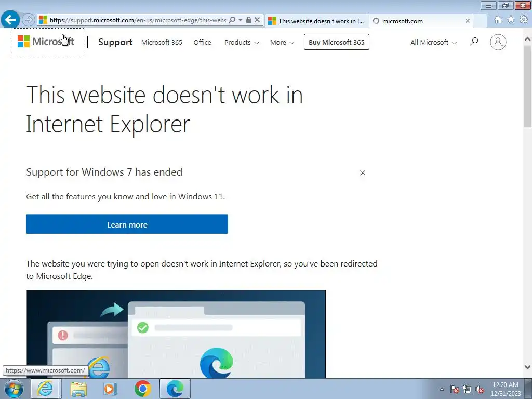
Task: Stop loading with the address bar X
Action: (x=257, y=20)
